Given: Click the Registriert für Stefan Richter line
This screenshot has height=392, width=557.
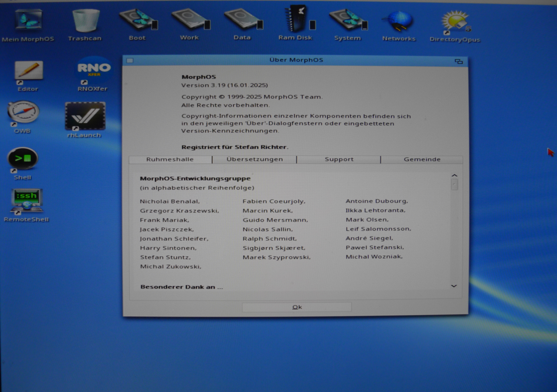Looking at the screenshot, I should coord(235,147).
